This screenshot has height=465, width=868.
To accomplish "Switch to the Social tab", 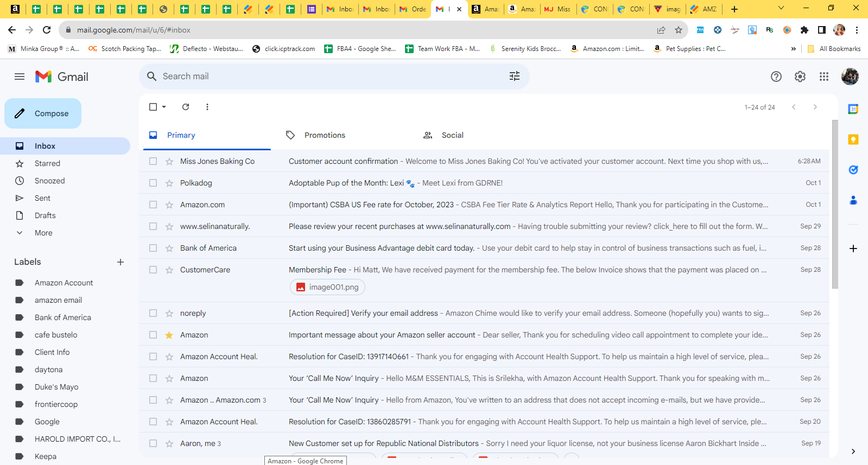I will [x=481, y=135].
